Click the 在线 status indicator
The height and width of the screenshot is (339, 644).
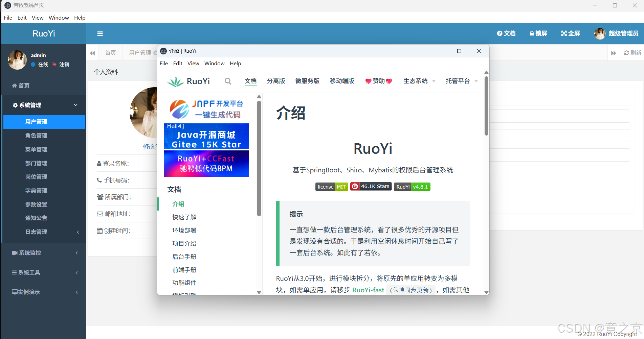tap(40, 64)
